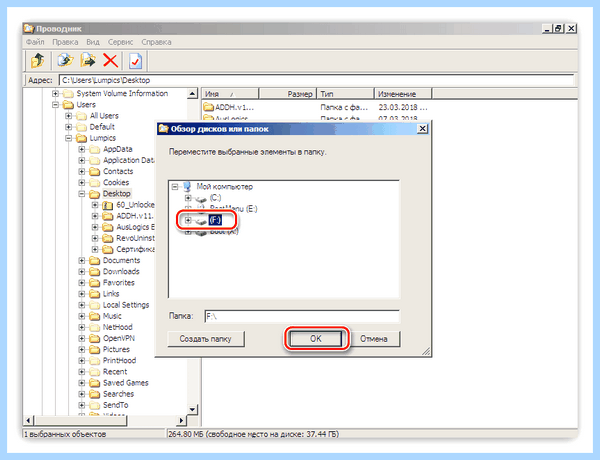Select the SendTo folder in the tree

[116, 405]
